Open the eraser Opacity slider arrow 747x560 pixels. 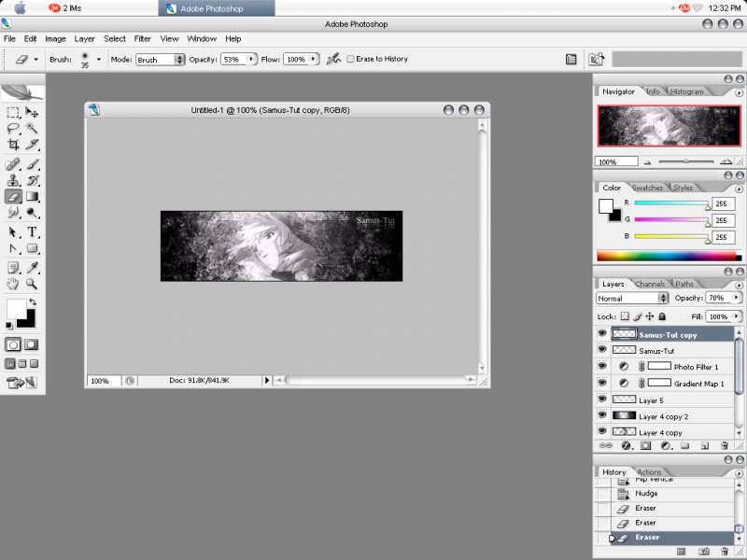click(x=251, y=59)
